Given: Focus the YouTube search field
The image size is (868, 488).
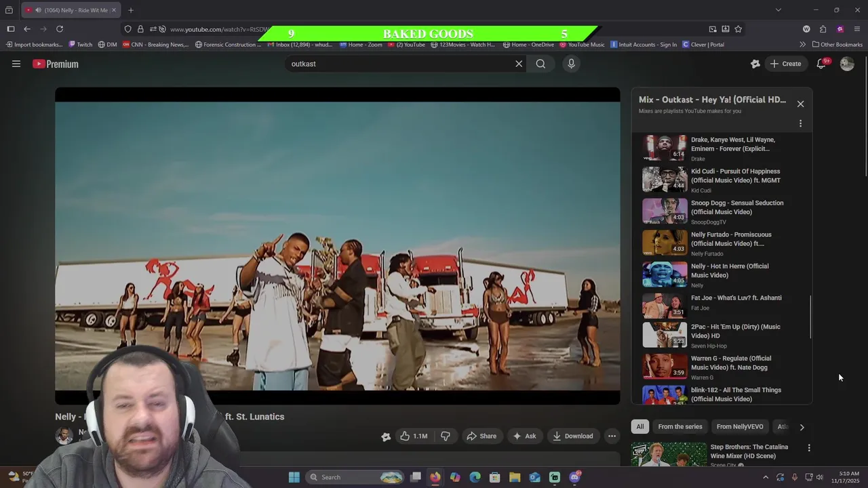Looking at the screenshot, I should coord(400,64).
